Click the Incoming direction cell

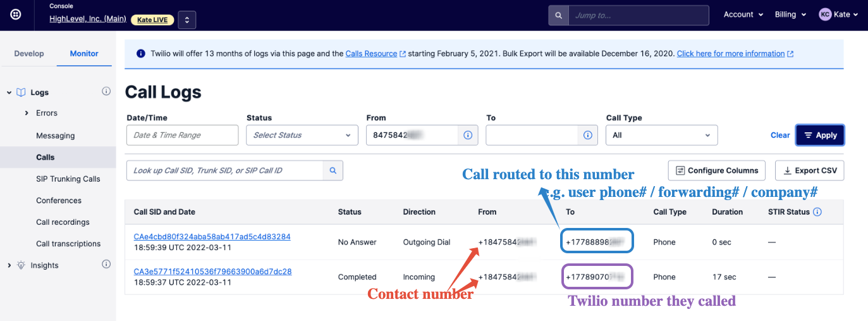point(419,277)
